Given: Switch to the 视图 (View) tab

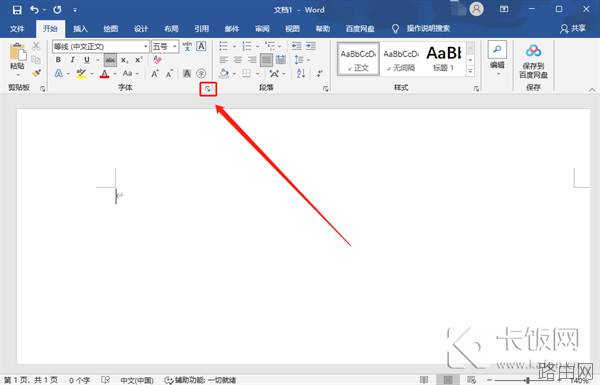Looking at the screenshot, I should 292,29.
